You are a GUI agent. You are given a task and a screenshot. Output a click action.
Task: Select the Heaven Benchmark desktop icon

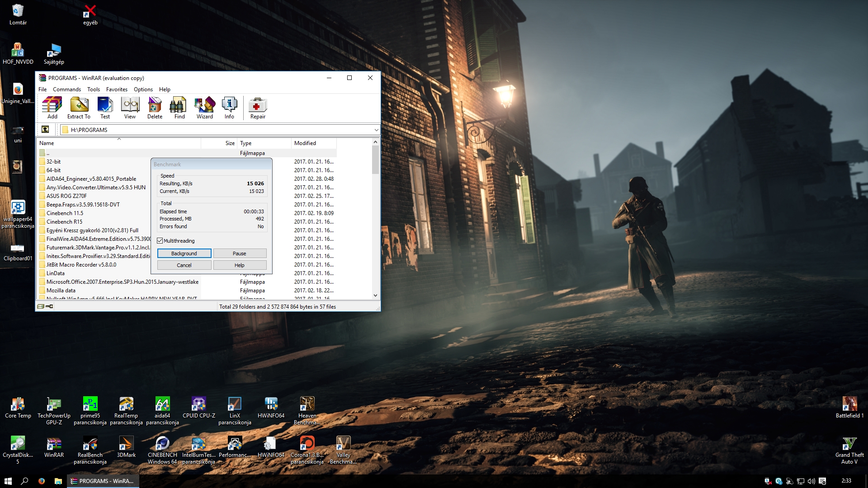(307, 411)
